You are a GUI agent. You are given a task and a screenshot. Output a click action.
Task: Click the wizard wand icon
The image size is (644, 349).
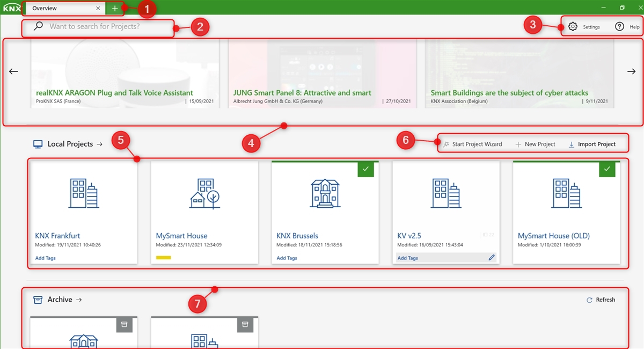(x=446, y=144)
